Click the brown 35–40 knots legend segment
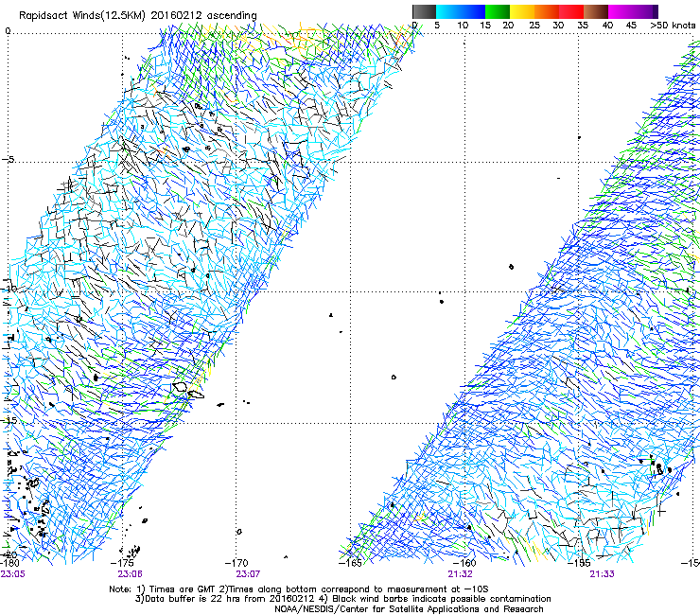The width and height of the screenshot is (700, 615). pyautogui.click(x=596, y=11)
